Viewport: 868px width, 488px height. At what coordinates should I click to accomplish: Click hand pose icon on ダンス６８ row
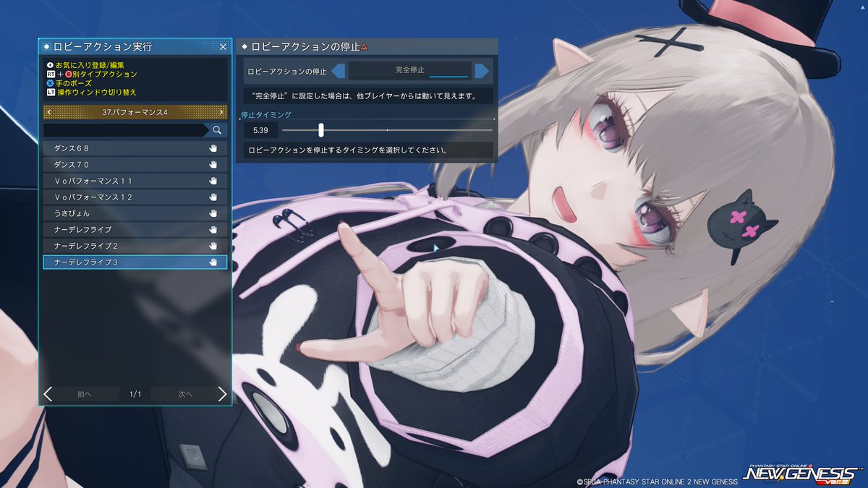213,147
